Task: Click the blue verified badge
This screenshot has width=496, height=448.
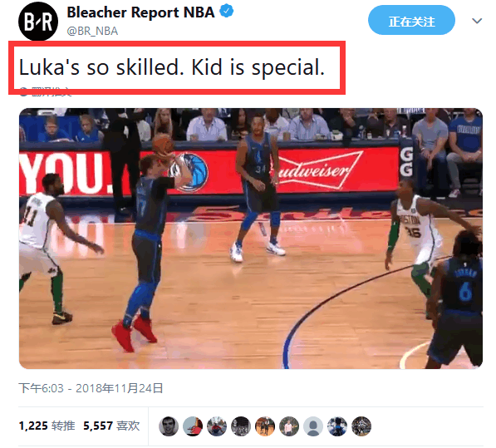Action: click(x=227, y=11)
